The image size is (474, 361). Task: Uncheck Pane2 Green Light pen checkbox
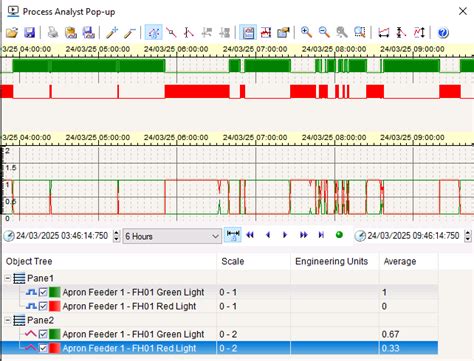tap(43, 334)
